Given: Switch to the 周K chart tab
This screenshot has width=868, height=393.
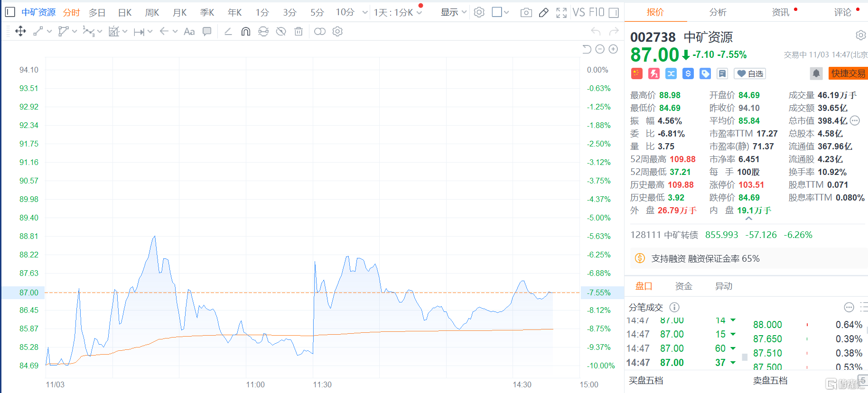Looking at the screenshot, I should pos(152,12).
